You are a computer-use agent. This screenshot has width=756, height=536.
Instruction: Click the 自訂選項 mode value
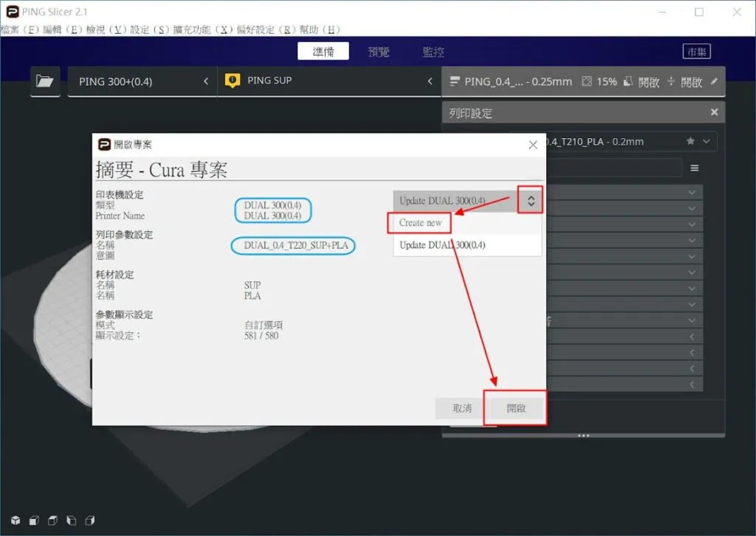264,325
